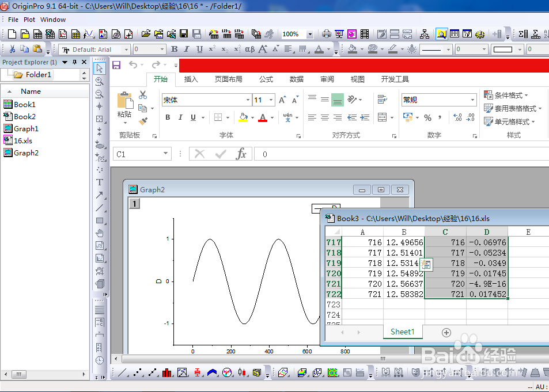The height and width of the screenshot is (392, 549).
Task: Select the Arrow drawing tool
Action: [100, 195]
